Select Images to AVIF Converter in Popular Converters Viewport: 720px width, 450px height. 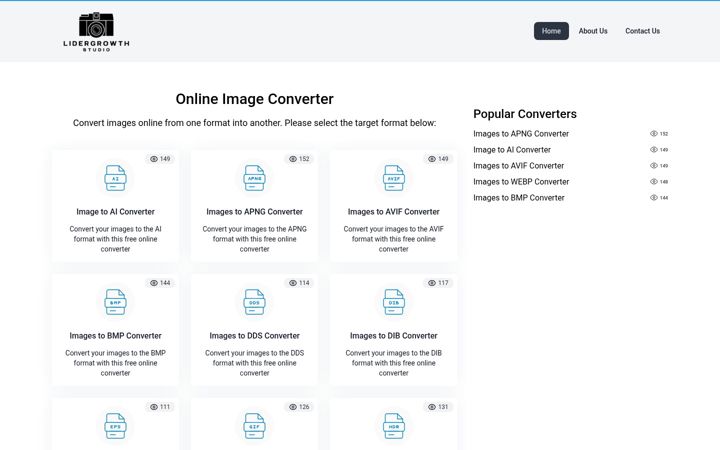[x=518, y=166]
